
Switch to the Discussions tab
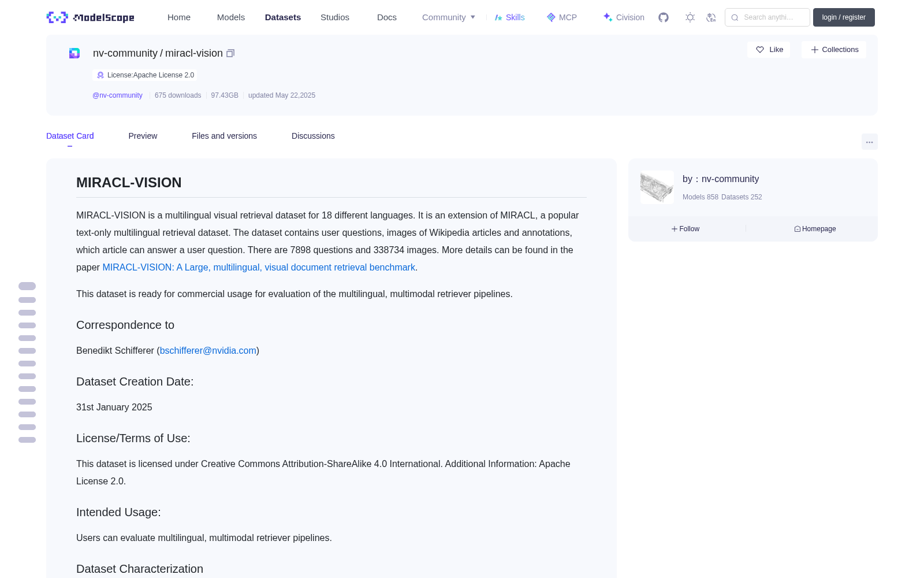tap(313, 136)
